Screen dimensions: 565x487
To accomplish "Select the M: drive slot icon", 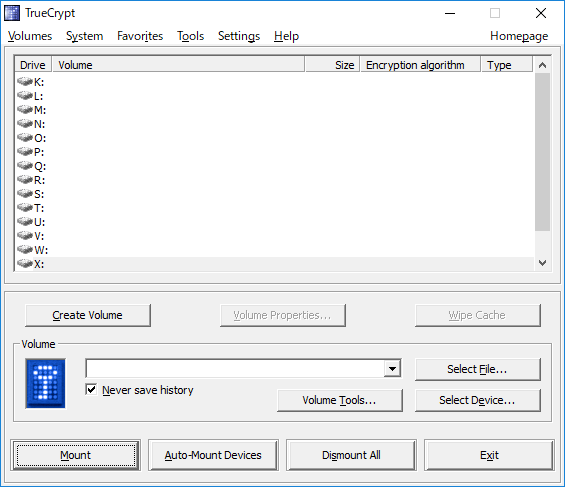I will pyautogui.click(x=25, y=110).
